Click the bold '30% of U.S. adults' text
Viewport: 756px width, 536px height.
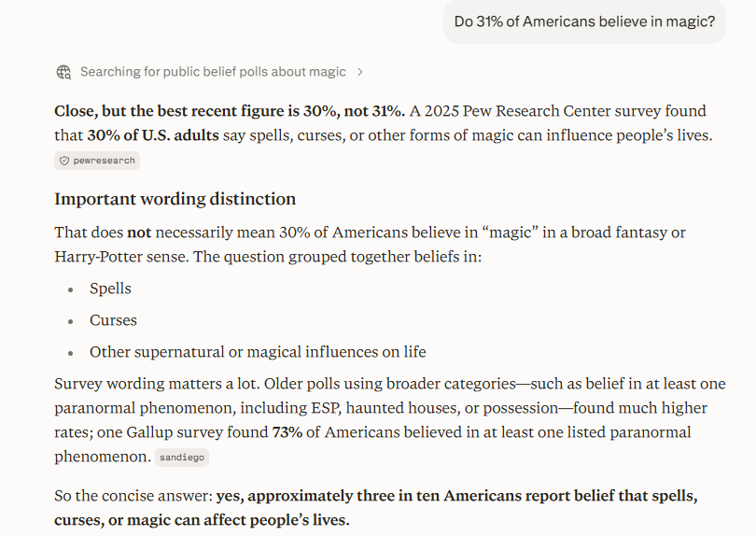(x=153, y=135)
